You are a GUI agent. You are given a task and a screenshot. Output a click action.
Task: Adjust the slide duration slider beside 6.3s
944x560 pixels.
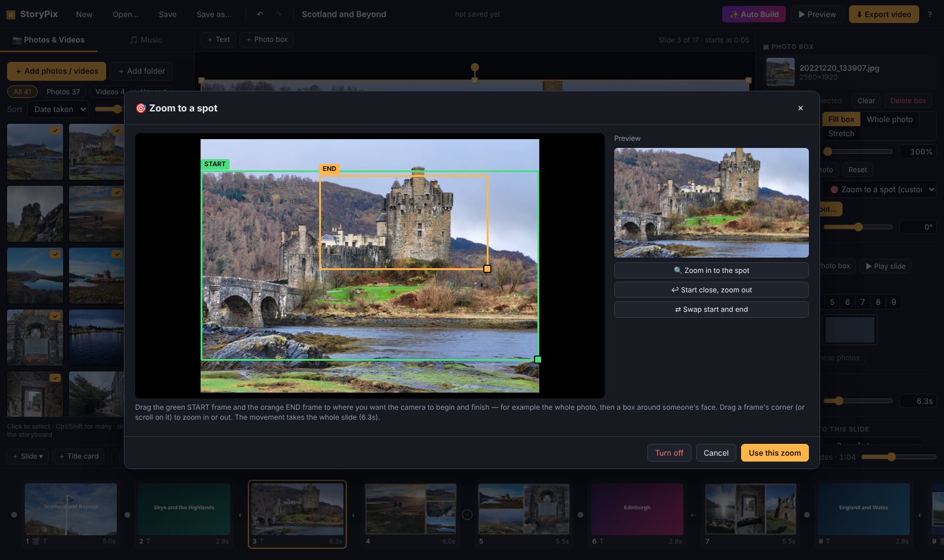(858, 401)
